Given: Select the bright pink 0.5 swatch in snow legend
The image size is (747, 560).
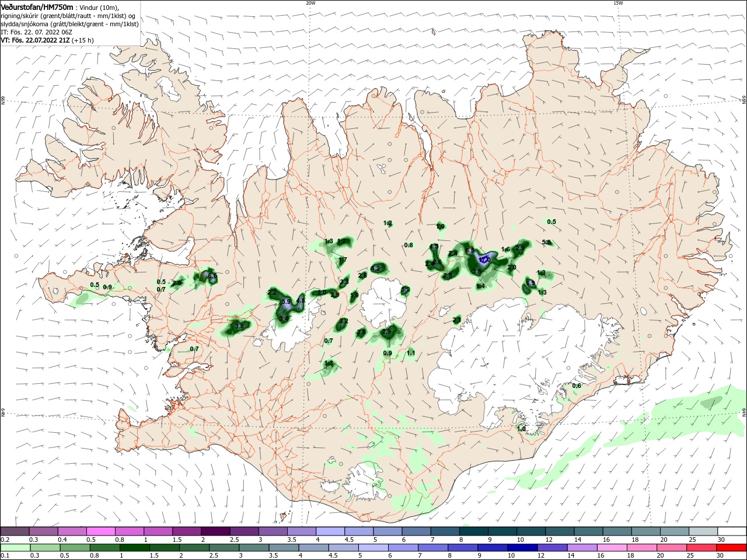Looking at the screenshot, I should 100,531.
